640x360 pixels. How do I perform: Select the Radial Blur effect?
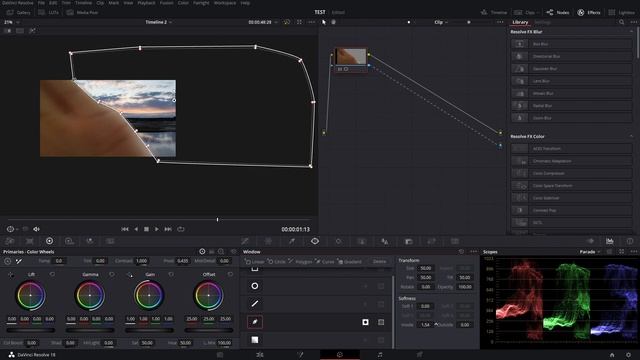[x=571, y=105]
